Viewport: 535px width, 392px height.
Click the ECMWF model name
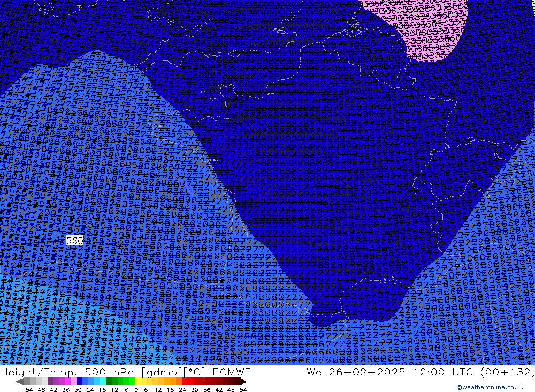click(232, 372)
